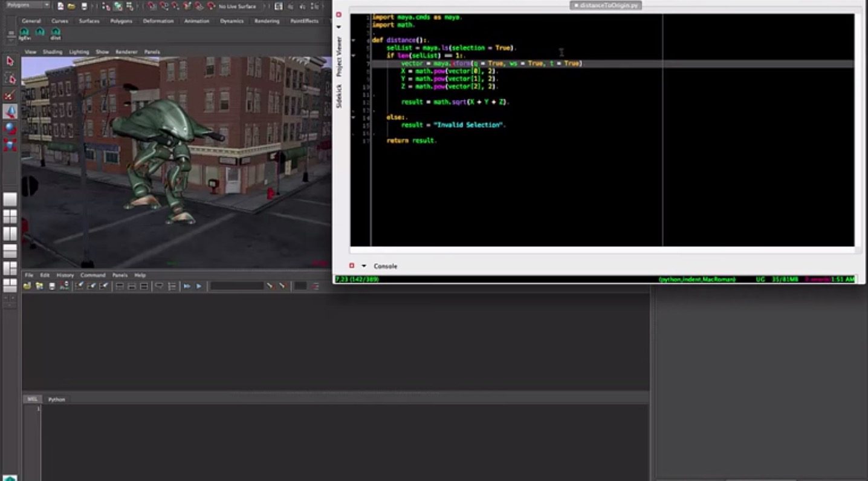
Task: Open the viewport Renderer menu
Action: tap(126, 52)
